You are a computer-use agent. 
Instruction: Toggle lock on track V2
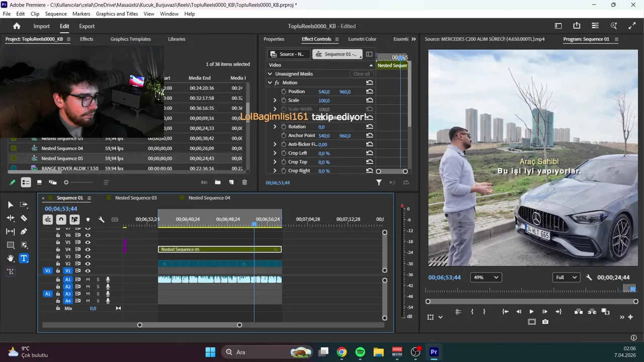pyautogui.click(x=58, y=264)
